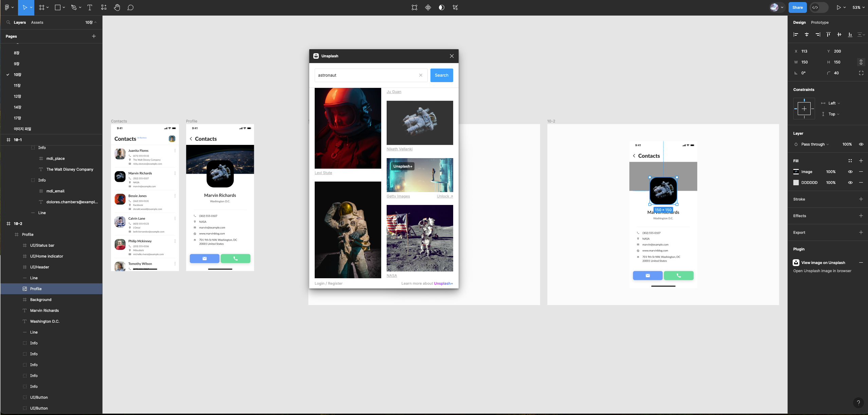Image resolution: width=868 pixels, height=415 pixels.
Task: Hide the DDDDDD fill
Action: coord(850,183)
